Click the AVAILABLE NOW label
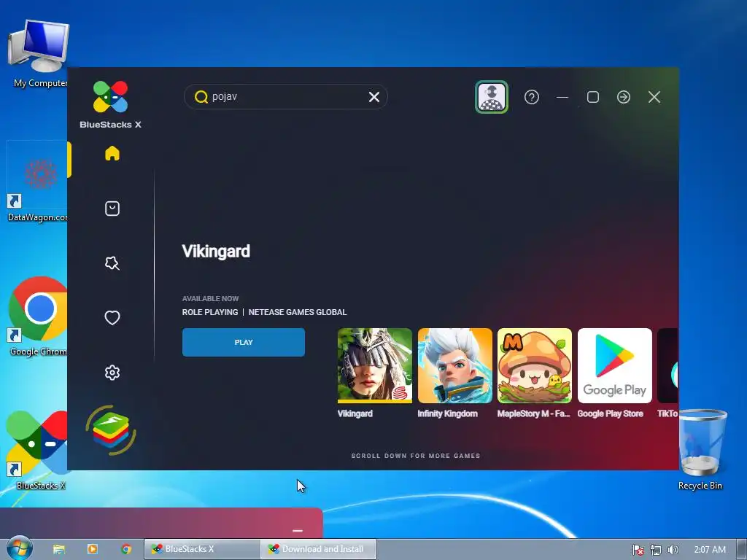 click(x=211, y=298)
